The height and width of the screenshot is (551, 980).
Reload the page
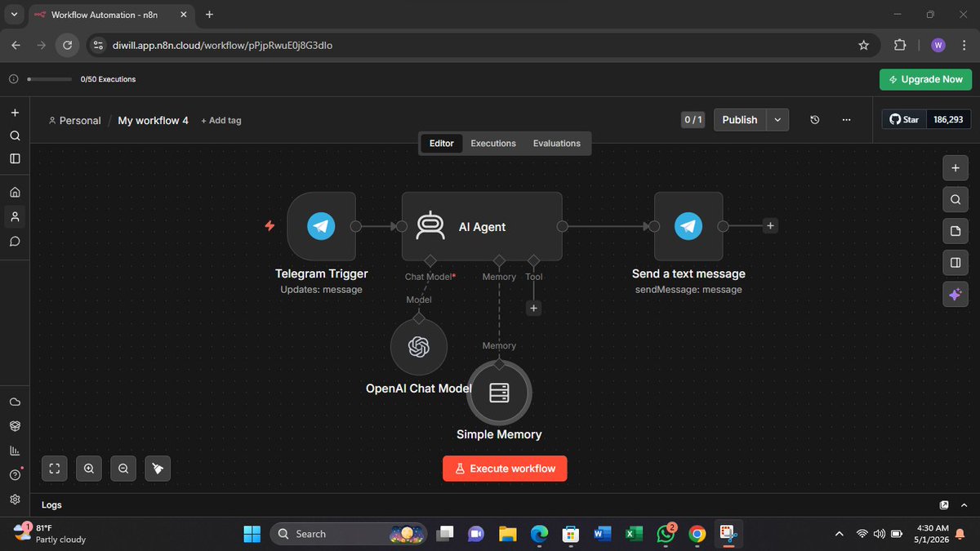pos(67,46)
